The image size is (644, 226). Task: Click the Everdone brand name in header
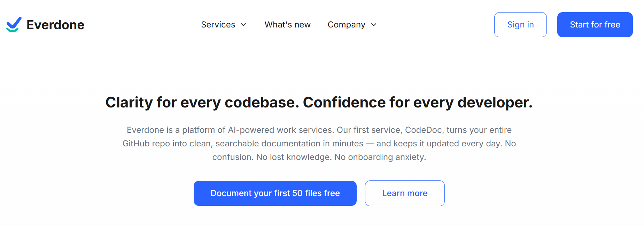55,25
